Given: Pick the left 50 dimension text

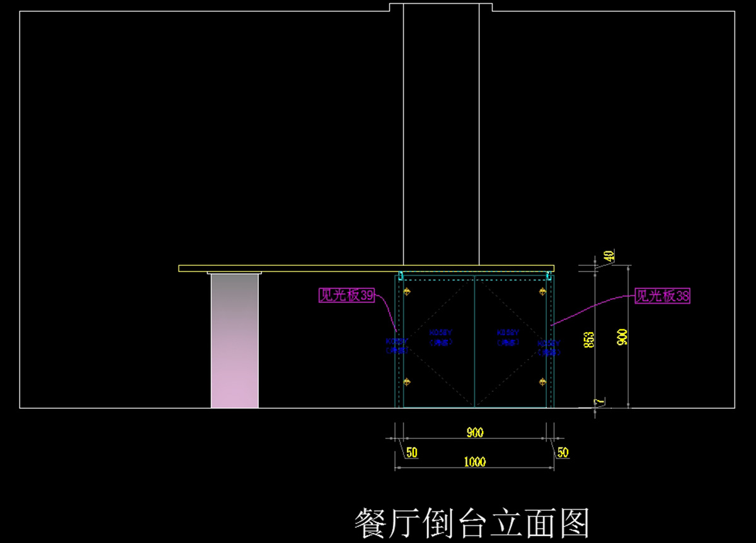Looking at the screenshot, I should [411, 452].
